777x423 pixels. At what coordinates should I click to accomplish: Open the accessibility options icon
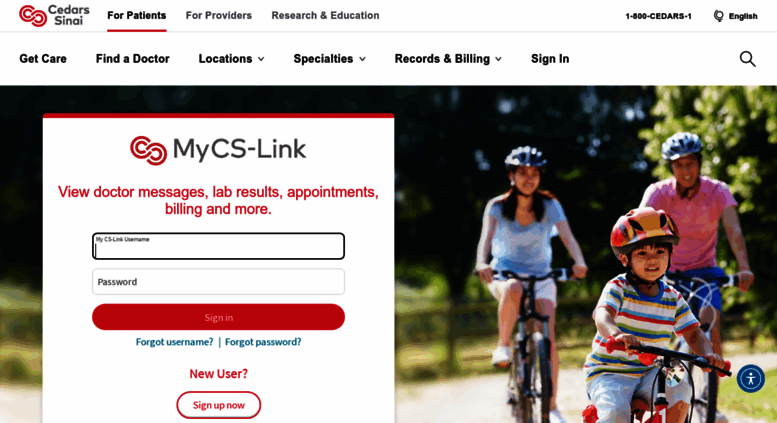click(751, 379)
